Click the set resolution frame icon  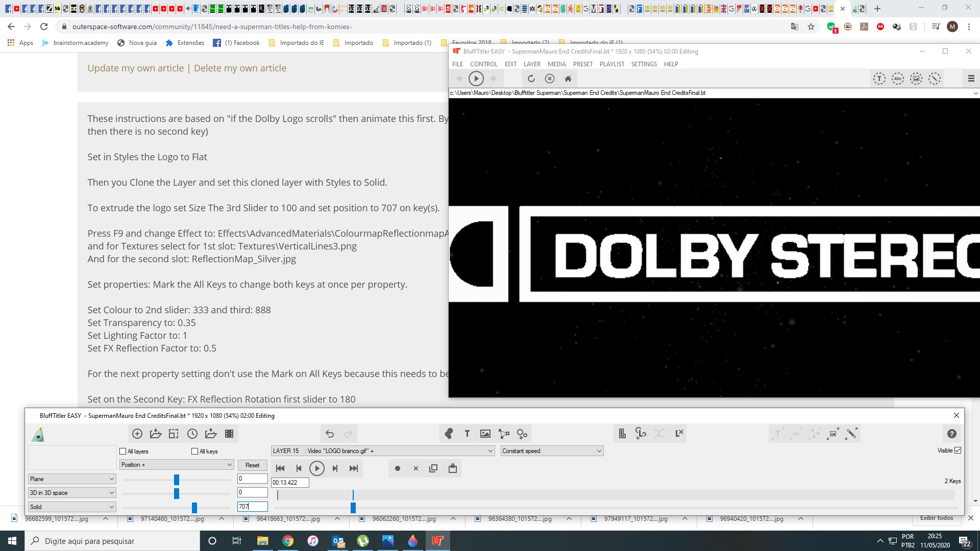click(174, 434)
